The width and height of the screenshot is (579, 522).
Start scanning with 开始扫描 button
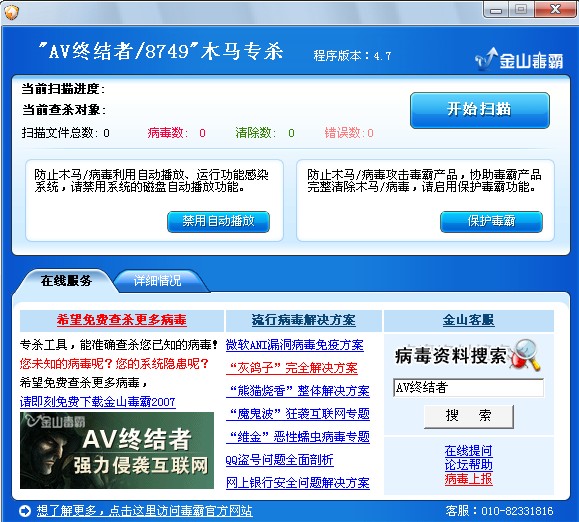[x=480, y=110]
